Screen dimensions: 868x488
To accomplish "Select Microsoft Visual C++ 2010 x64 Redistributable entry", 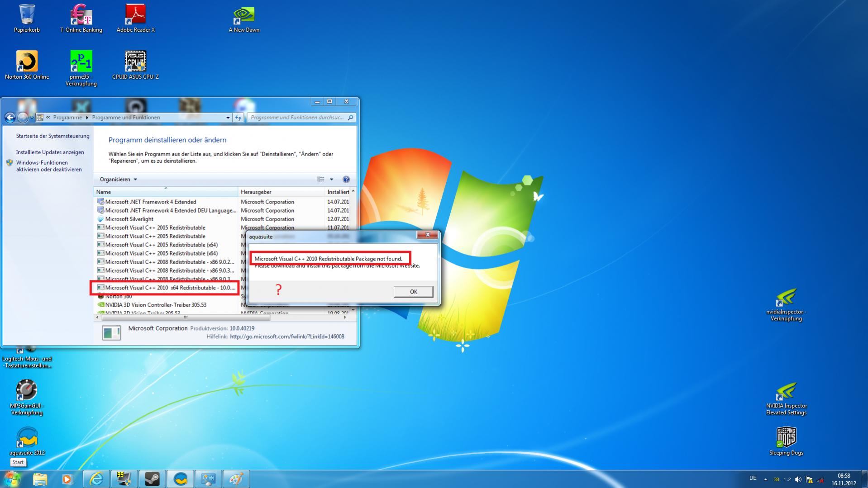I will coord(166,288).
